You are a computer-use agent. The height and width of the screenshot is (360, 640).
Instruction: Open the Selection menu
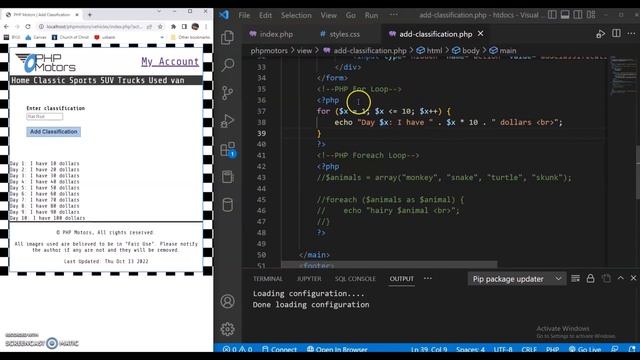click(296, 15)
